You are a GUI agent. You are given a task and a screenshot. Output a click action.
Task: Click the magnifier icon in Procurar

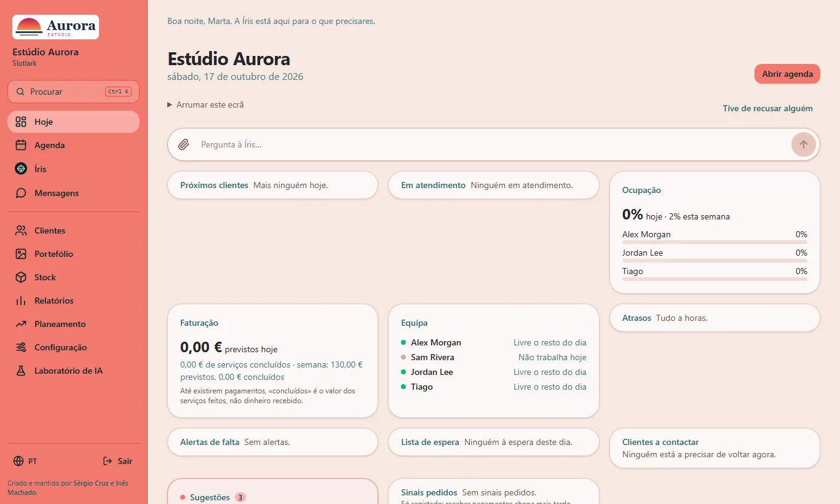pyautogui.click(x=20, y=92)
